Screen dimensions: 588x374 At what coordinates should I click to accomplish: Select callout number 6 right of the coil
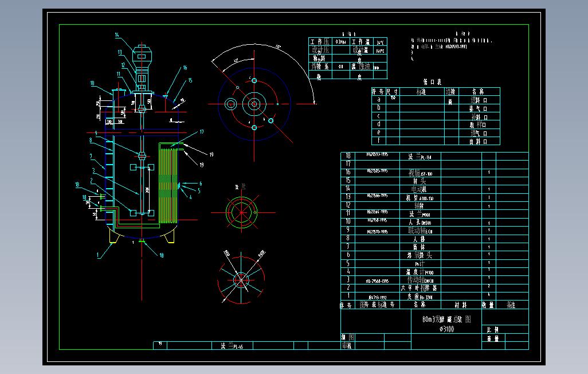pyautogui.click(x=201, y=184)
